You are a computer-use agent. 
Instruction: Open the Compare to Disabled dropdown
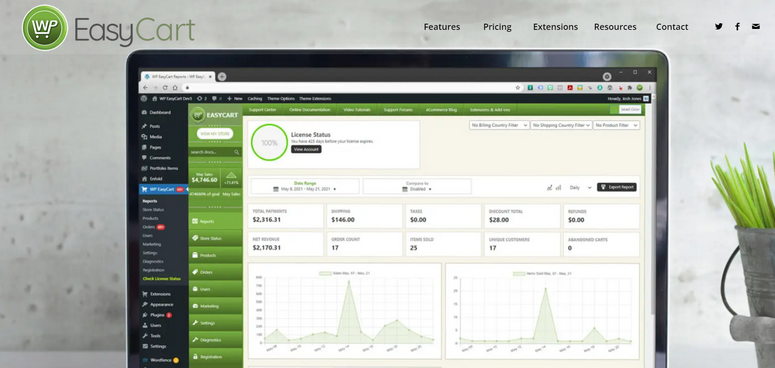coord(417,186)
